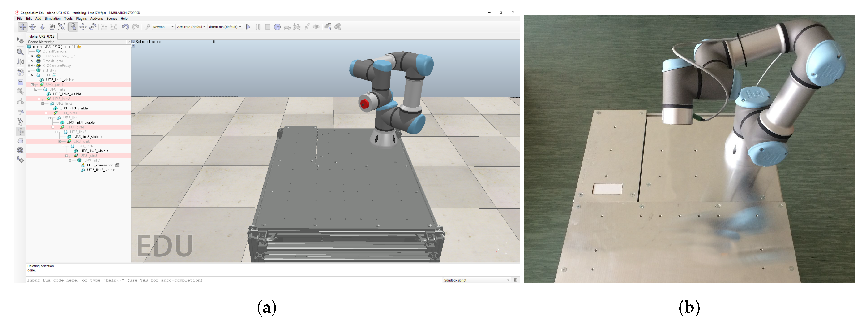
Task: Select UR3_connection in scene hierarchy
Action: pos(100,165)
